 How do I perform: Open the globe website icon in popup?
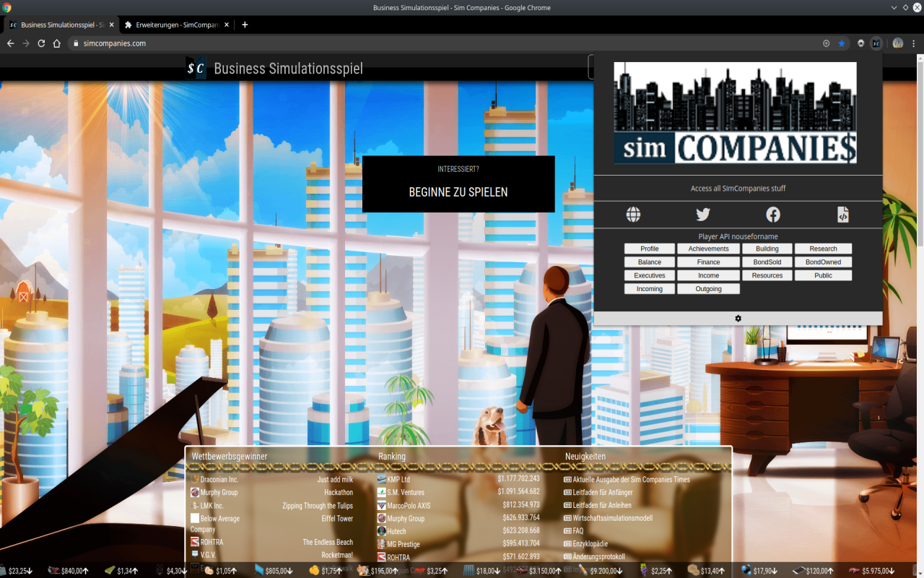pos(633,215)
